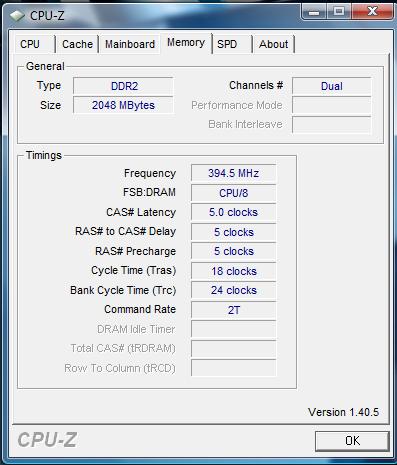Open the Cache tab
Image resolution: width=397 pixels, height=465 pixels.
click(x=77, y=44)
